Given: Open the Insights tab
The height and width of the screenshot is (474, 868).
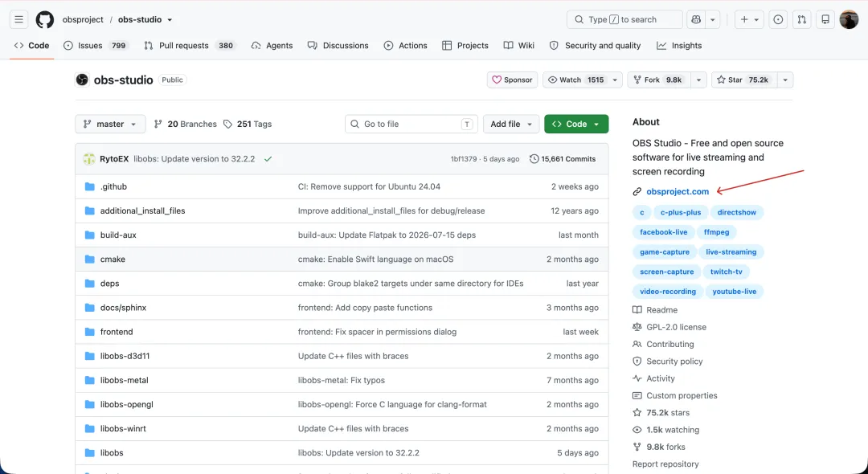Looking at the screenshot, I should pyautogui.click(x=679, y=45).
